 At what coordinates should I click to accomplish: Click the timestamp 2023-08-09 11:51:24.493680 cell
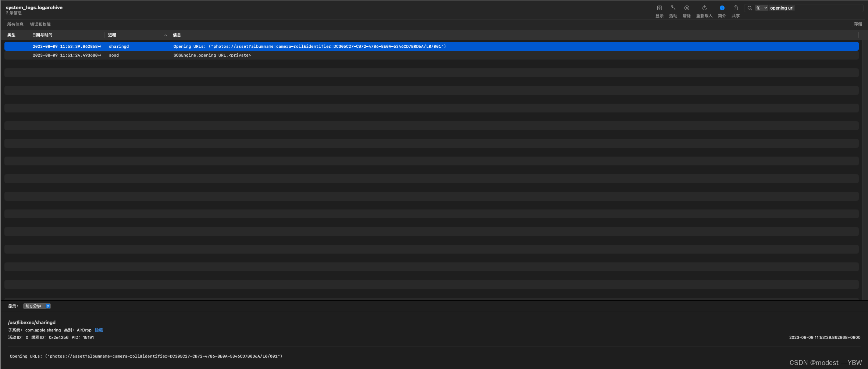pyautogui.click(x=67, y=55)
